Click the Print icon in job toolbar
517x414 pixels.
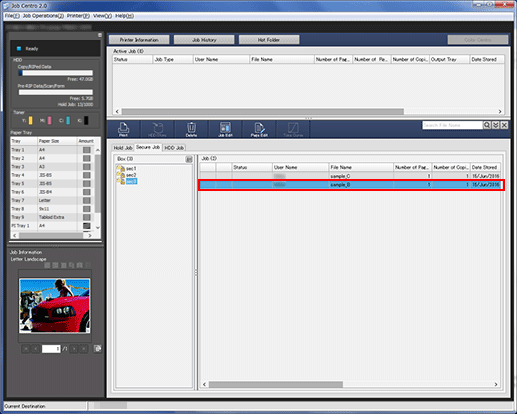point(123,129)
